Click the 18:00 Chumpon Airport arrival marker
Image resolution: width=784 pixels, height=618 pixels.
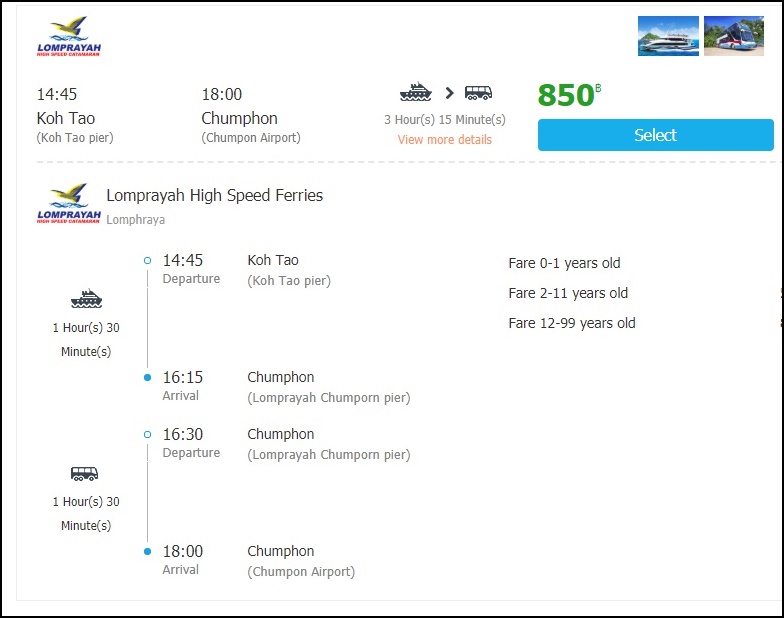coord(147,551)
